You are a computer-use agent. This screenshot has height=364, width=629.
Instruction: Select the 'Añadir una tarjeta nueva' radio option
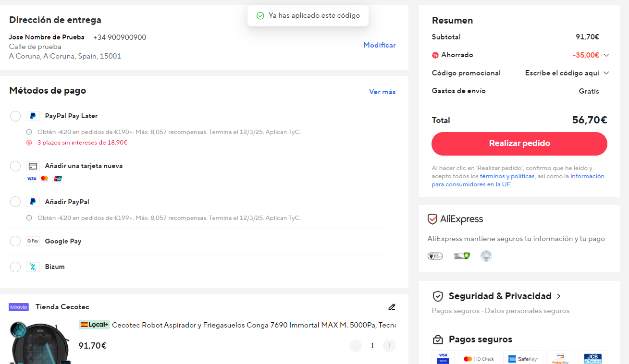(15, 166)
